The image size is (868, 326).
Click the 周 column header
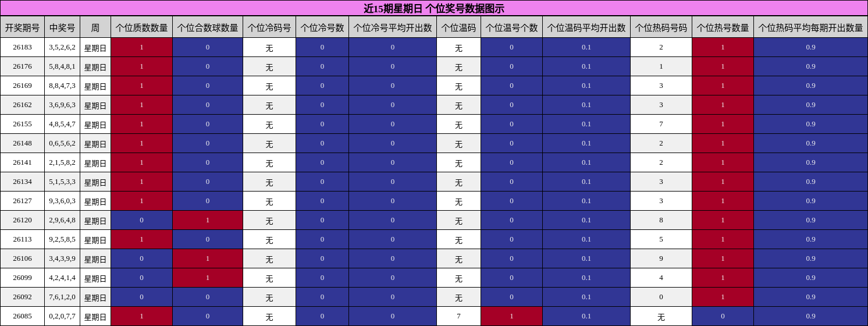tap(95, 27)
